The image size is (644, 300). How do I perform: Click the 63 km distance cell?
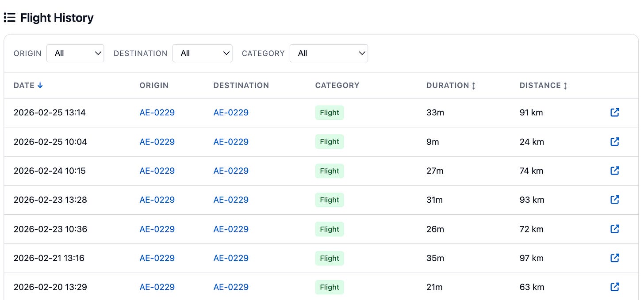tap(532, 287)
